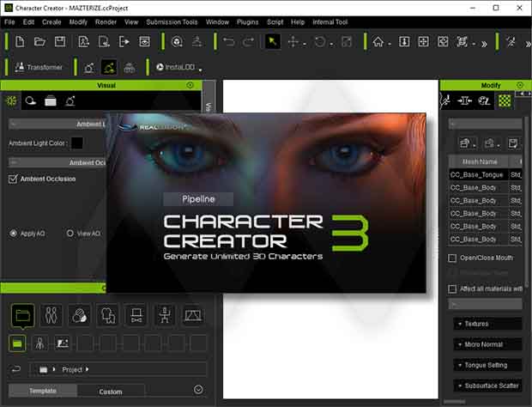This screenshot has height=407, width=532.
Task: Click the Transformer button
Action: click(x=39, y=67)
